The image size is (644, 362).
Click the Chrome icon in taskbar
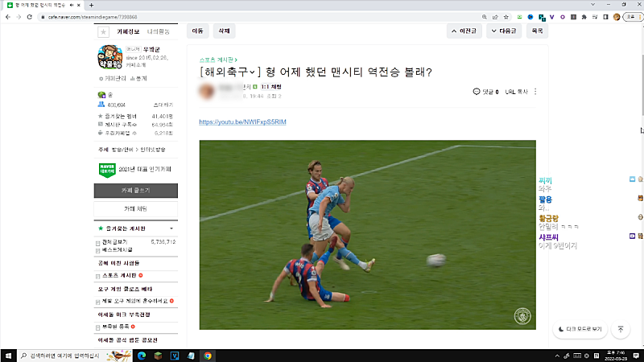208,356
